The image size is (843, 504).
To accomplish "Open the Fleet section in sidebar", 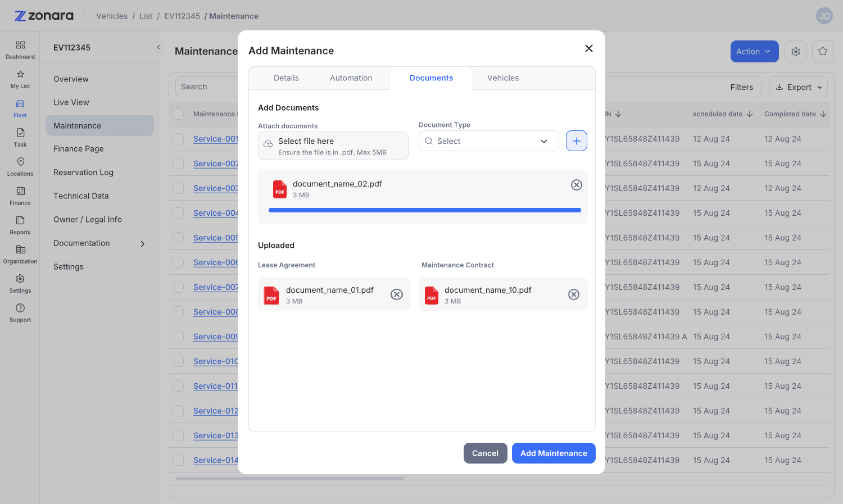I will pyautogui.click(x=20, y=108).
